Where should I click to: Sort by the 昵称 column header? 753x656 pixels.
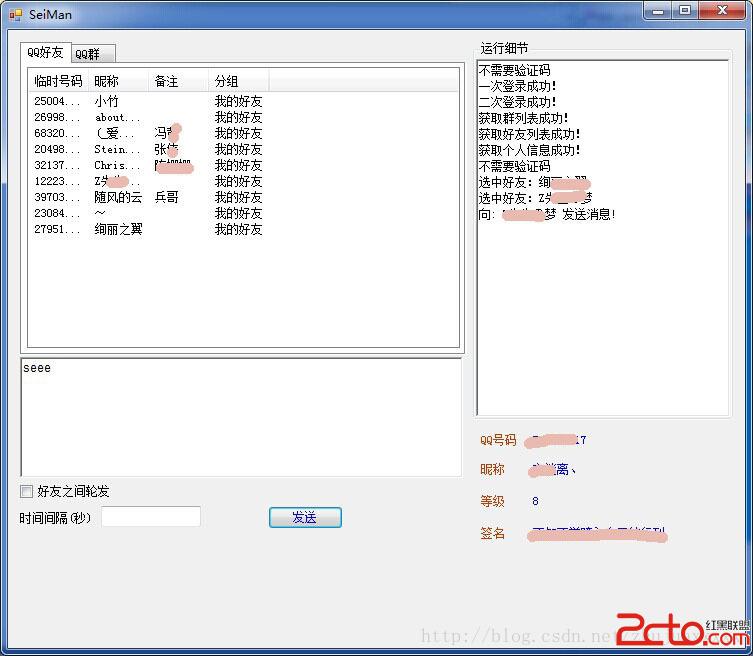(x=118, y=81)
